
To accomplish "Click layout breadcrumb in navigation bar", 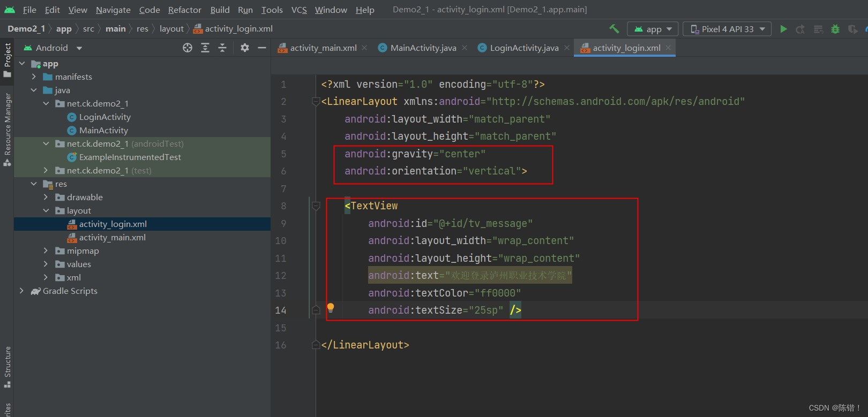I will pos(171,29).
